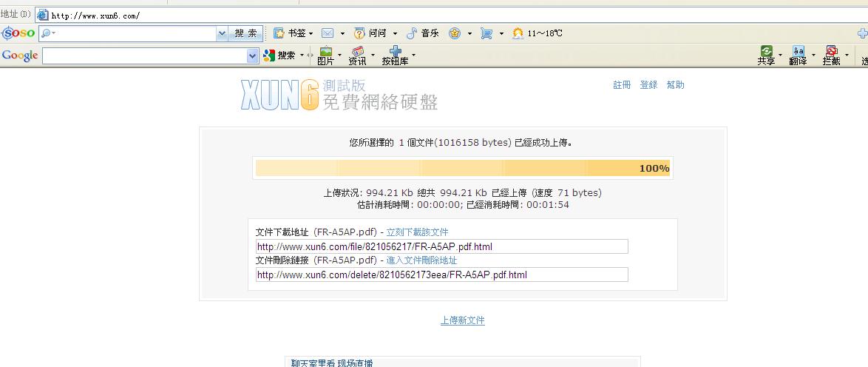Click the 100% upload progress bar
The height and width of the screenshot is (367, 868).
point(462,168)
